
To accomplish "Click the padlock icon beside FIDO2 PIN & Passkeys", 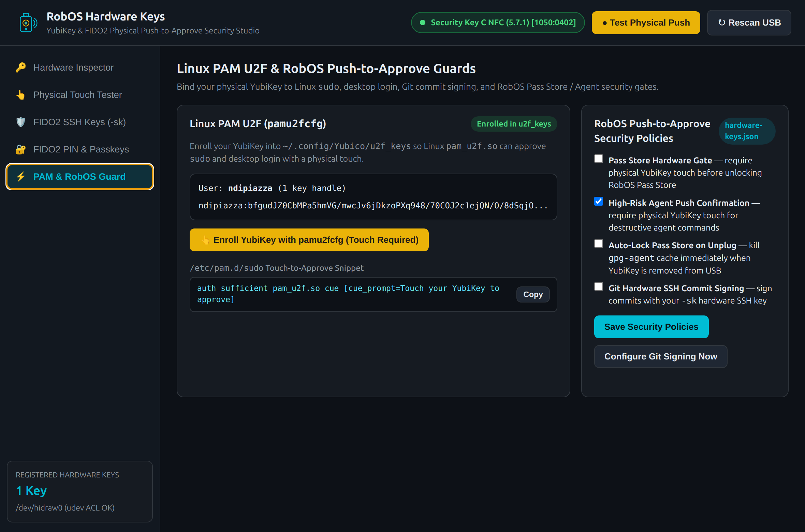I will coord(21,149).
